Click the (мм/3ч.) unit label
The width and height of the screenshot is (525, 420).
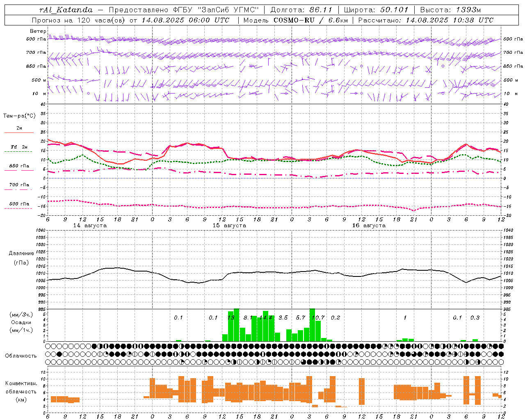[21, 315]
